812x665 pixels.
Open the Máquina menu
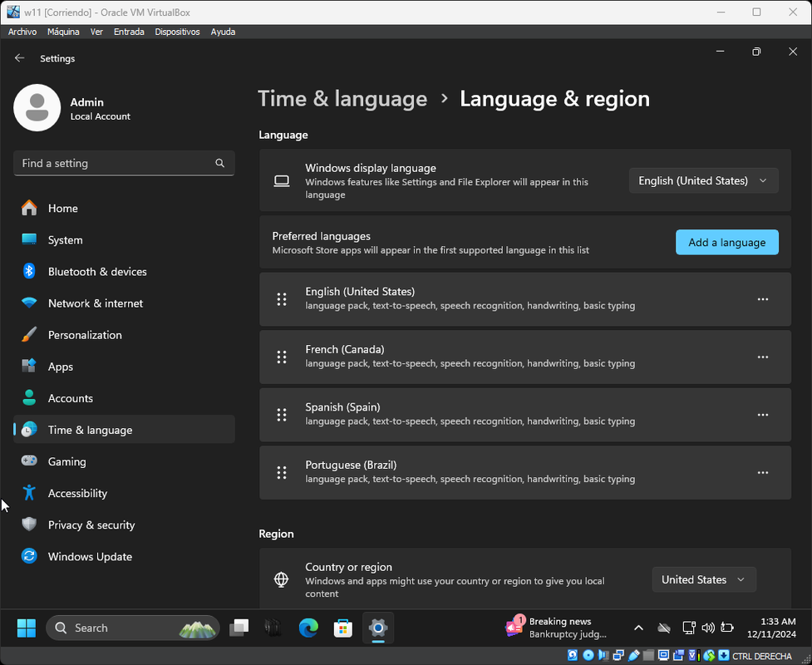point(63,32)
